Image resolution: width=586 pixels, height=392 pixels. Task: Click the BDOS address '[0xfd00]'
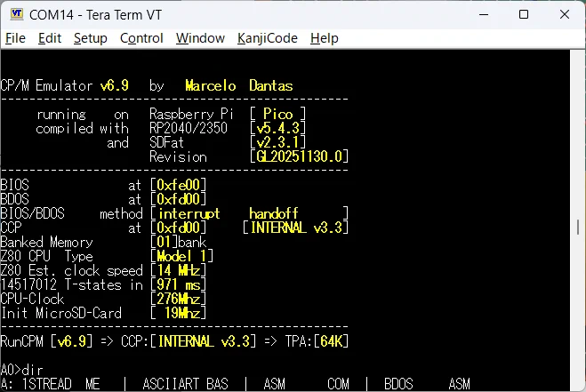pos(178,199)
